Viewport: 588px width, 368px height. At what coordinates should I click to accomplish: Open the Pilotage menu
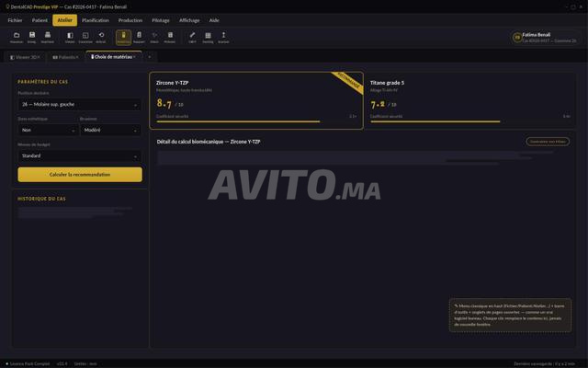click(x=161, y=20)
